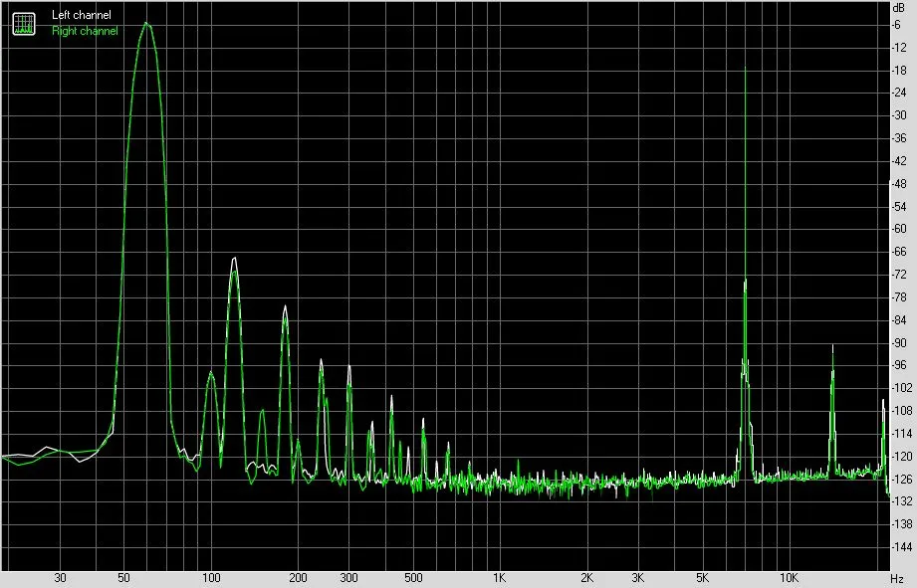The image size is (917, 588).
Task: Click the 30 Hz frequency axis label
Action: click(60, 578)
